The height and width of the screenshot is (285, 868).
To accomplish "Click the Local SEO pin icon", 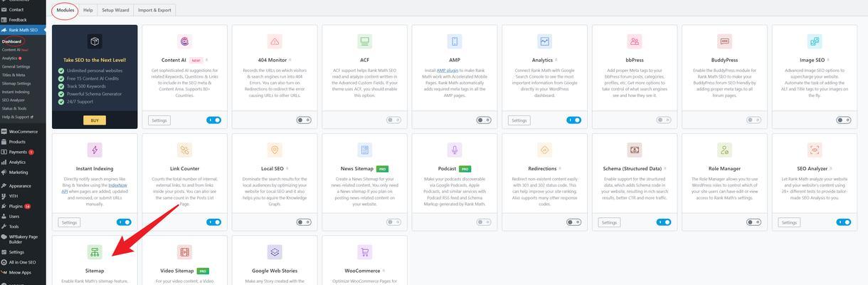I will [275, 150].
